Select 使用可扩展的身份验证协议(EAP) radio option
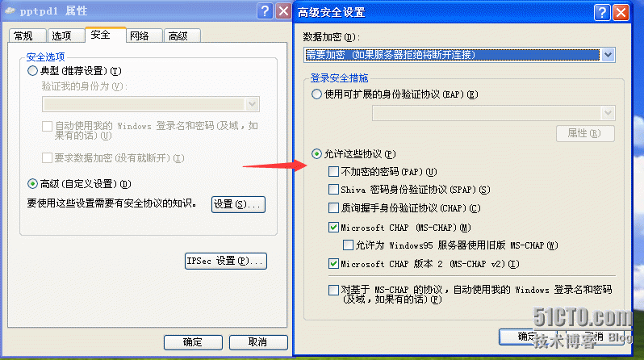Screen dimensions: 644x360 click(x=316, y=94)
